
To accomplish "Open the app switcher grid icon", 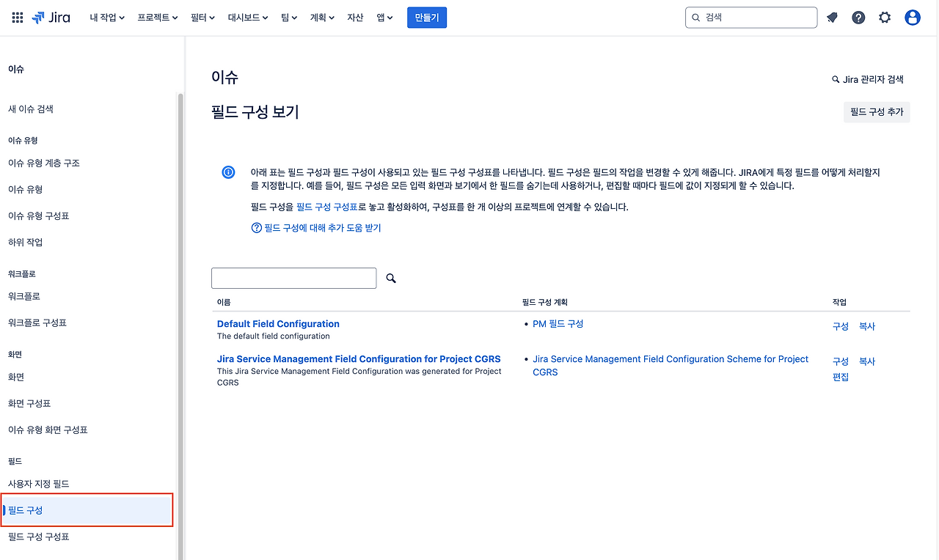I will tap(16, 17).
